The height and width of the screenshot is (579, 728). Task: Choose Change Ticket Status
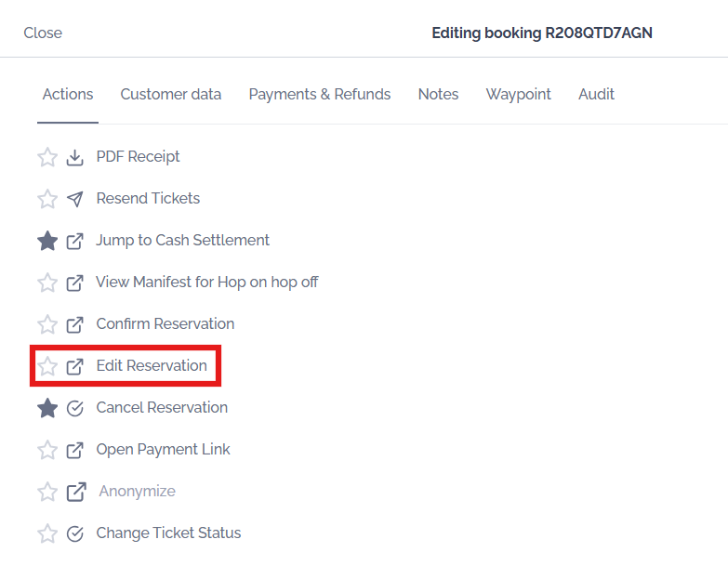[168, 533]
